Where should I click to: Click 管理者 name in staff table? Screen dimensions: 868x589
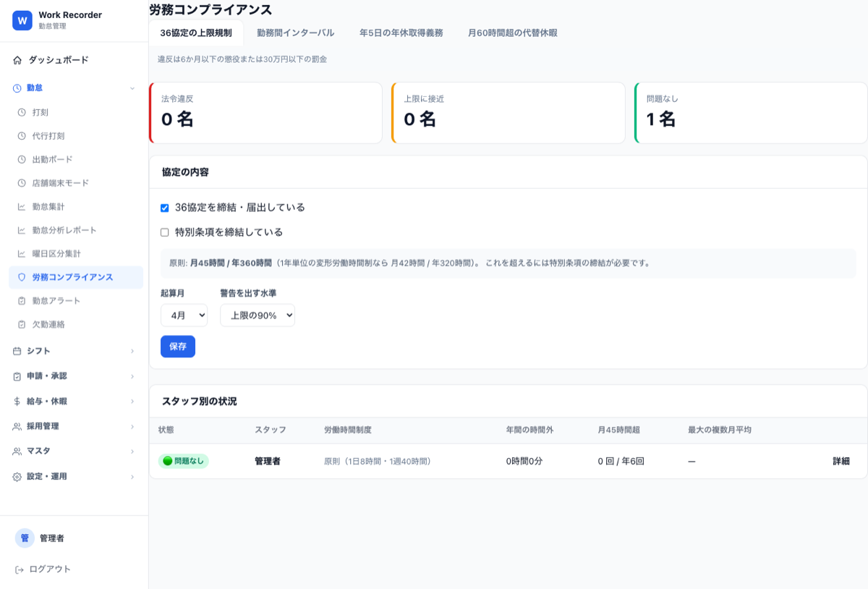point(268,461)
